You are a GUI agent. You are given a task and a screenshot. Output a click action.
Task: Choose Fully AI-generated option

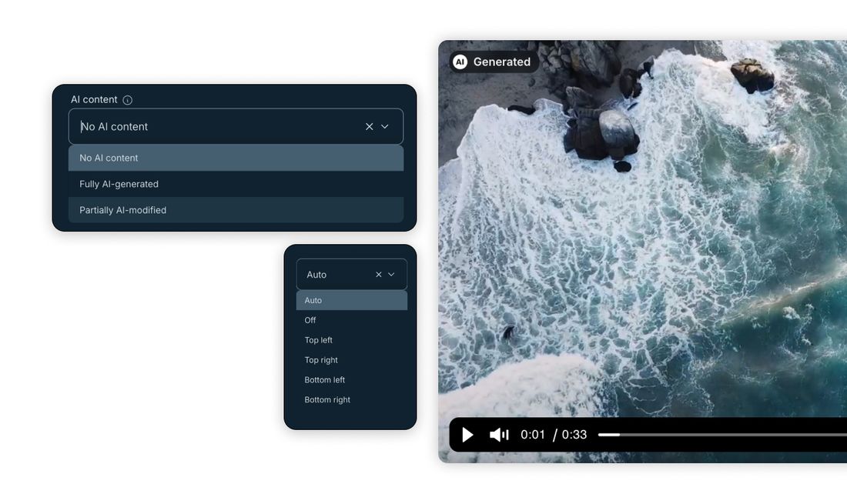236,184
